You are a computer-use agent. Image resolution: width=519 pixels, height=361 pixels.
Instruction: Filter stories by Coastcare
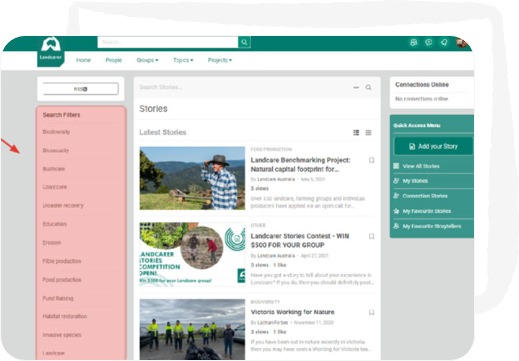[55, 187]
